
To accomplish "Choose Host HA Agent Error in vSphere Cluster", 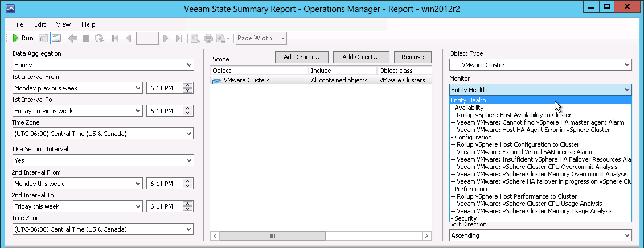I will click(540, 130).
